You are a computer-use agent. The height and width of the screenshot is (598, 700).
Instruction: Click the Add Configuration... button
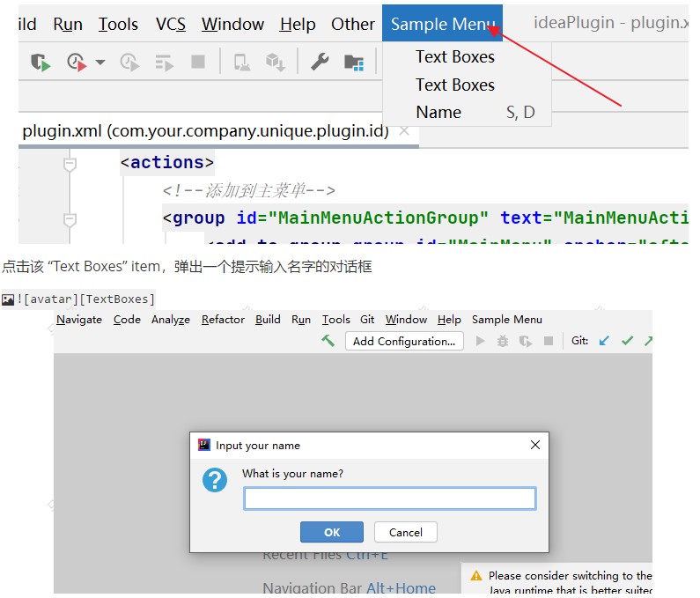pyautogui.click(x=404, y=341)
